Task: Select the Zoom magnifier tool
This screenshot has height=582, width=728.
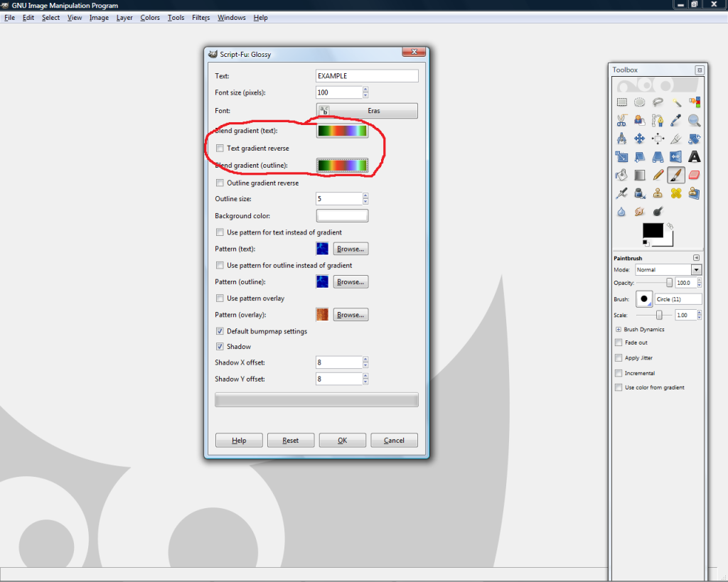Action: pos(694,121)
